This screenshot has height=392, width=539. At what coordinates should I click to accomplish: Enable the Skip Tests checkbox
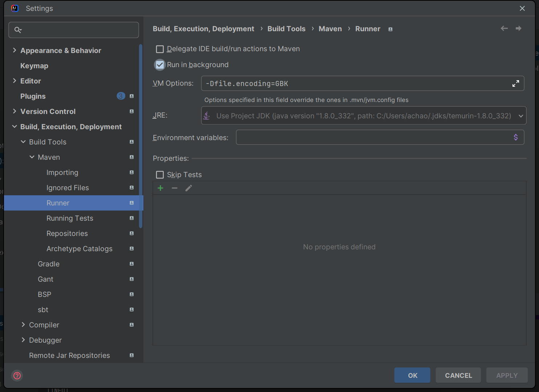(x=160, y=175)
